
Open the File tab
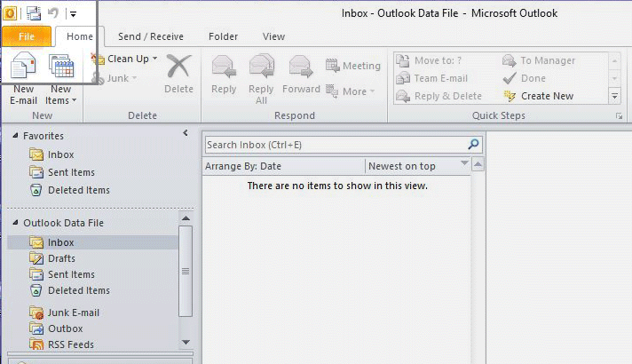[26, 36]
